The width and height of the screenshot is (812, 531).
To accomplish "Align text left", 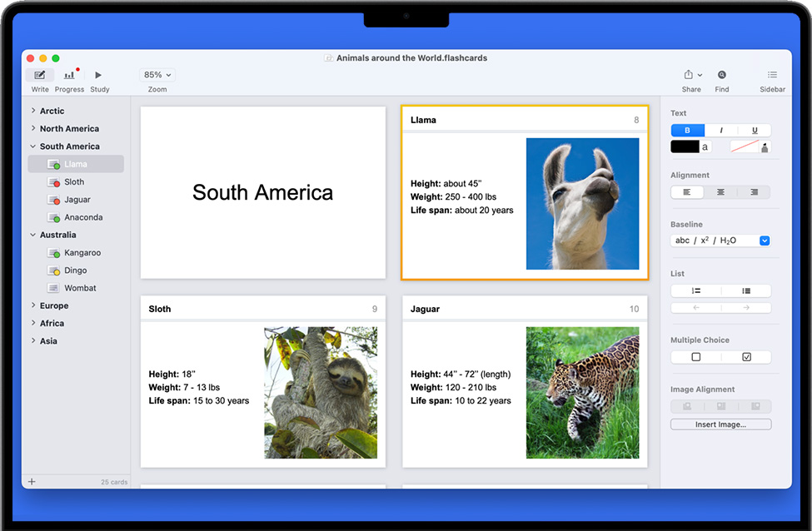I will tap(687, 192).
